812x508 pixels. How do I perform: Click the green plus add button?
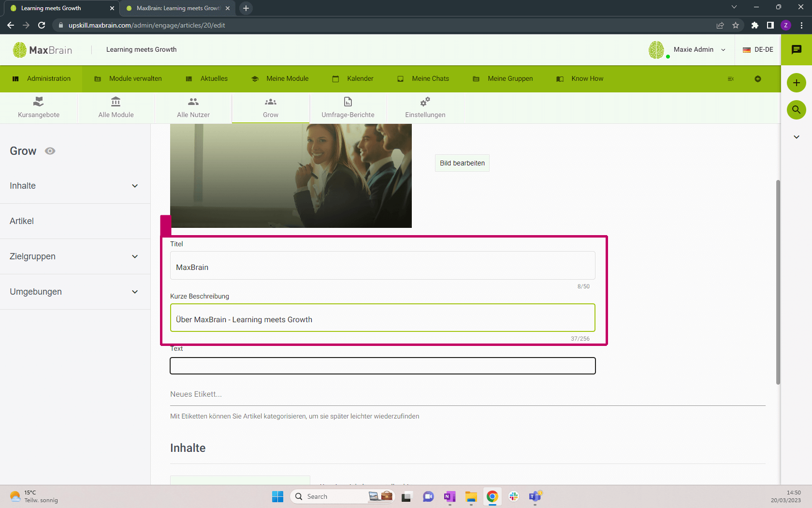(x=797, y=83)
